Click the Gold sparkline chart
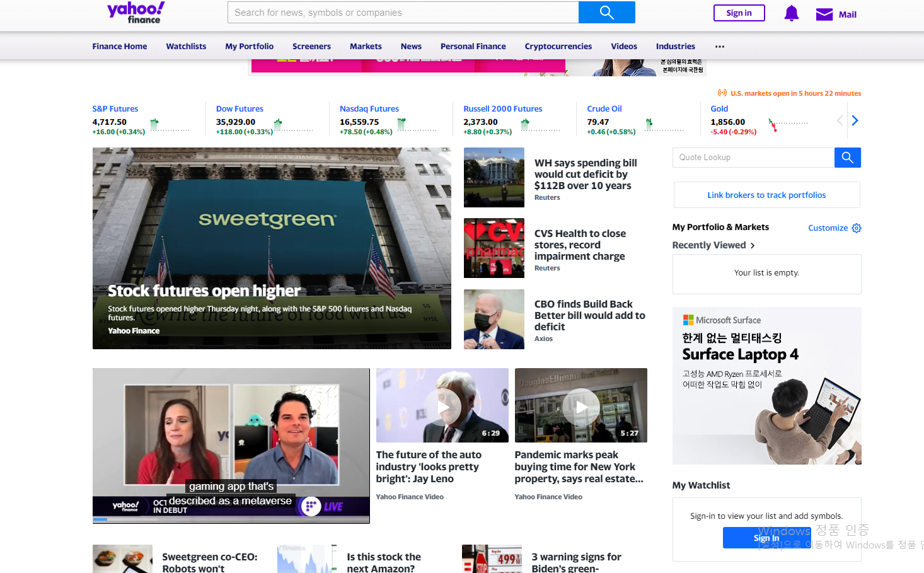This screenshot has height=573, width=924. [x=788, y=125]
